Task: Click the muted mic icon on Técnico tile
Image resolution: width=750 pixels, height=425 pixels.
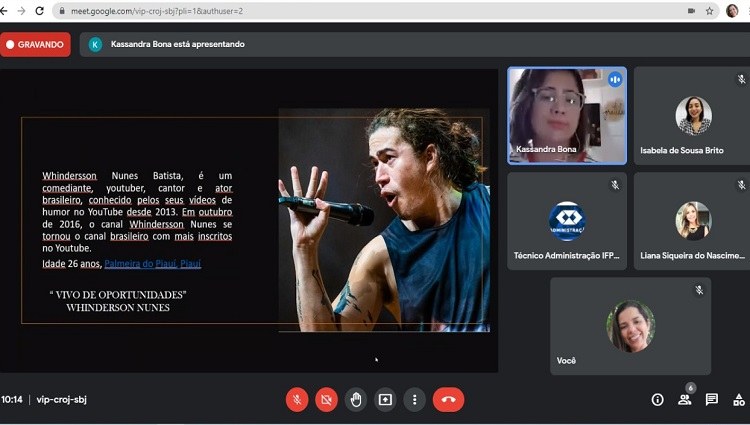Action: pos(615,185)
